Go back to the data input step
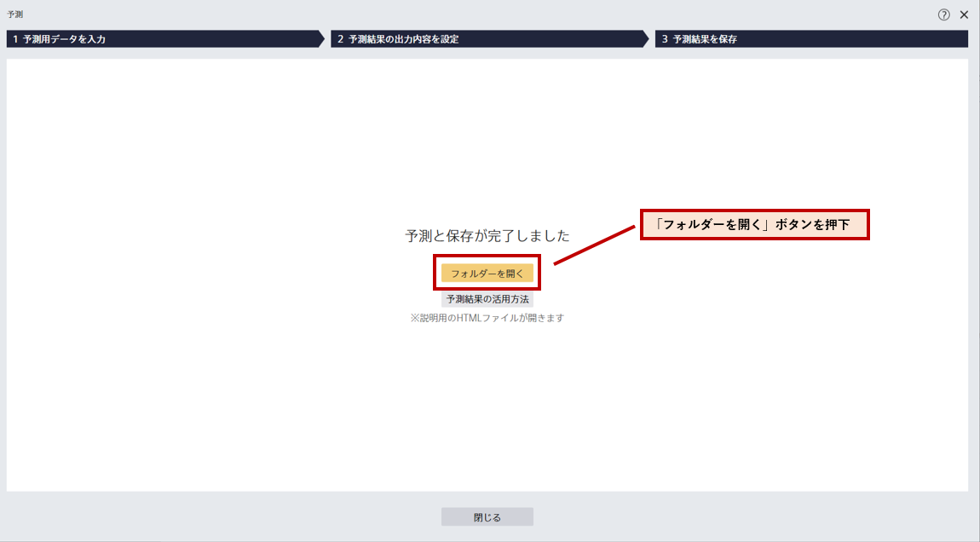The height and width of the screenshot is (542, 980). pyautogui.click(x=162, y=38)
